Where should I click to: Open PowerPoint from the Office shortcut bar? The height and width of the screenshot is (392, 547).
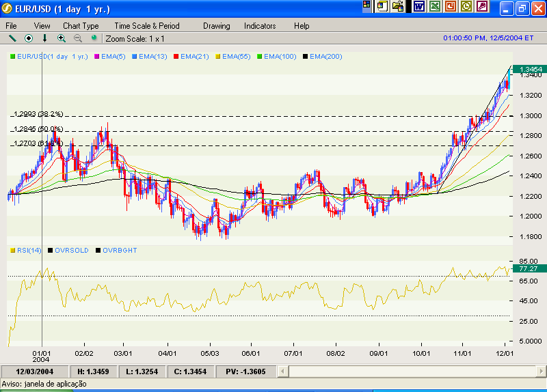(451, 7)
